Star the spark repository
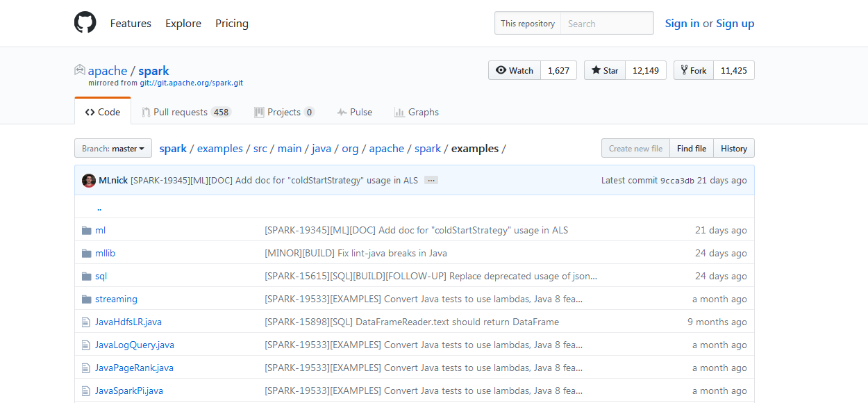Screen dimensions: 868x403 [x=605, y=70]
